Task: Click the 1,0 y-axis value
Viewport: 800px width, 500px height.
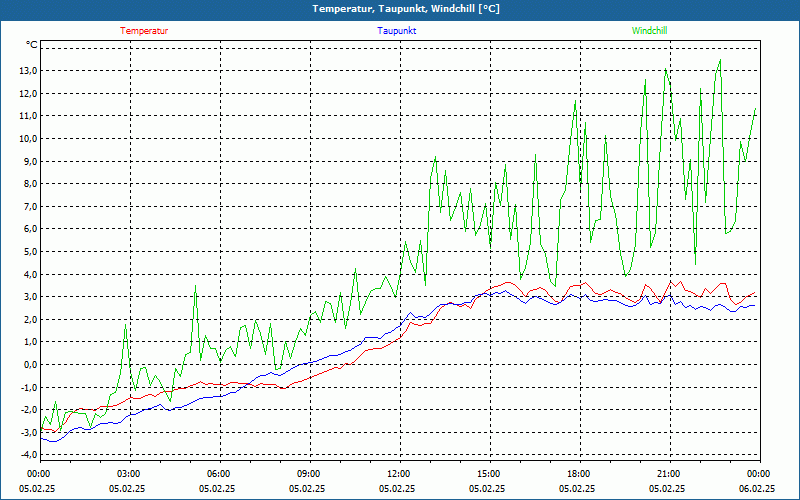Action: (x=30, y=342)
